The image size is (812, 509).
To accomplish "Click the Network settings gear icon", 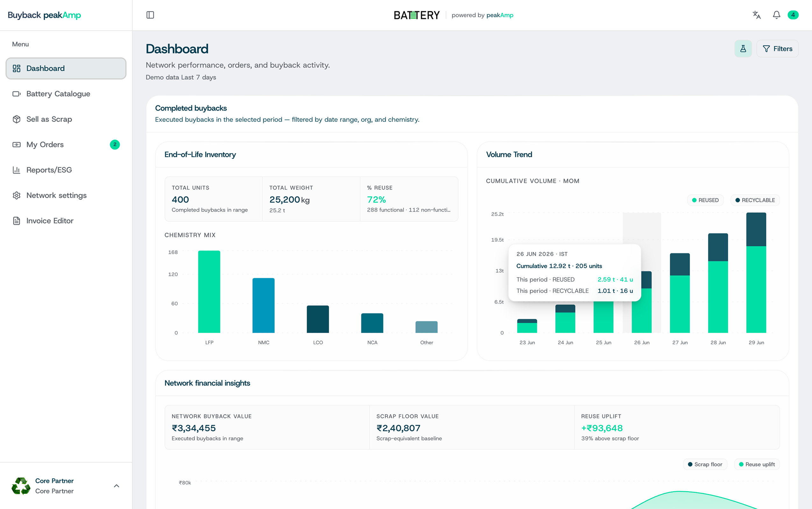I will [x=17, y=195].
